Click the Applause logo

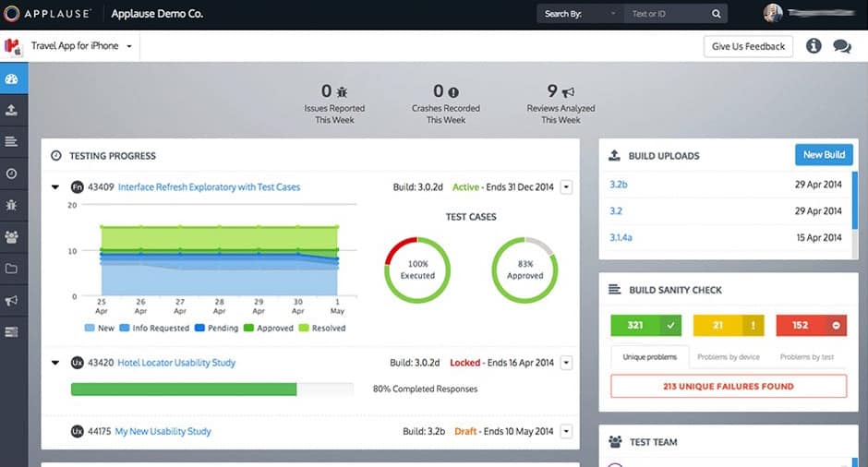[x=48, y=14]
